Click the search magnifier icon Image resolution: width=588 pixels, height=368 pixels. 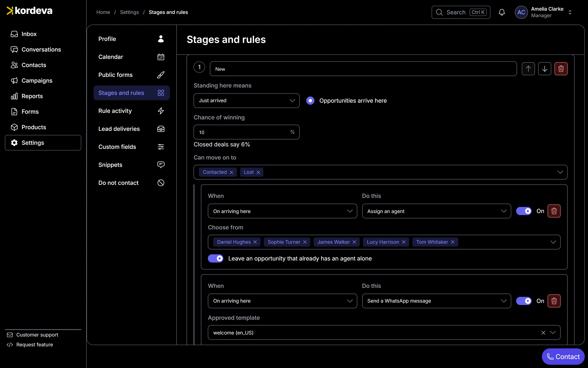coord(439,12)
